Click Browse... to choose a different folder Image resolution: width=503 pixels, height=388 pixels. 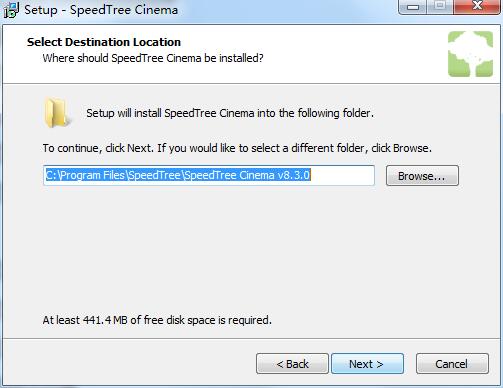422,176
